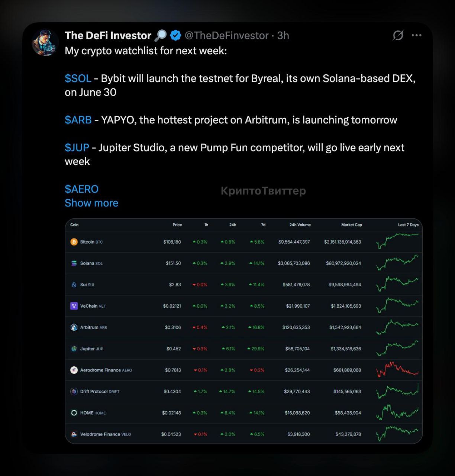Click the Arbitrum logo icon
This screenshot has height=476, width=455.
pyautogui.click(x=74, y=327)
